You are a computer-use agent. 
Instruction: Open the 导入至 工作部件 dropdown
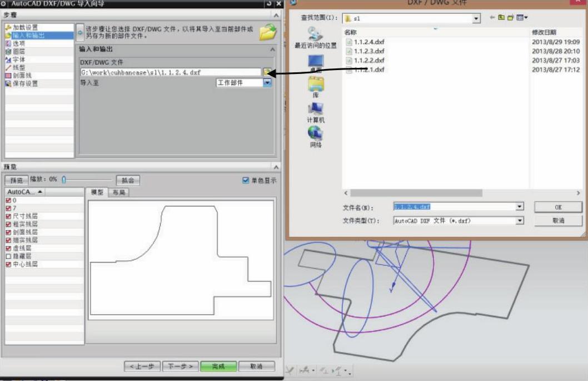point(267,82)
